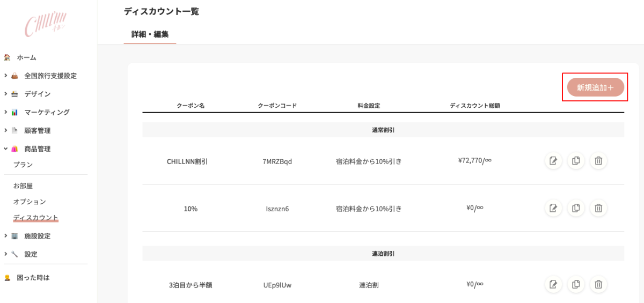Duplicate the CHILLNN割引 coupon

point(576,161)
